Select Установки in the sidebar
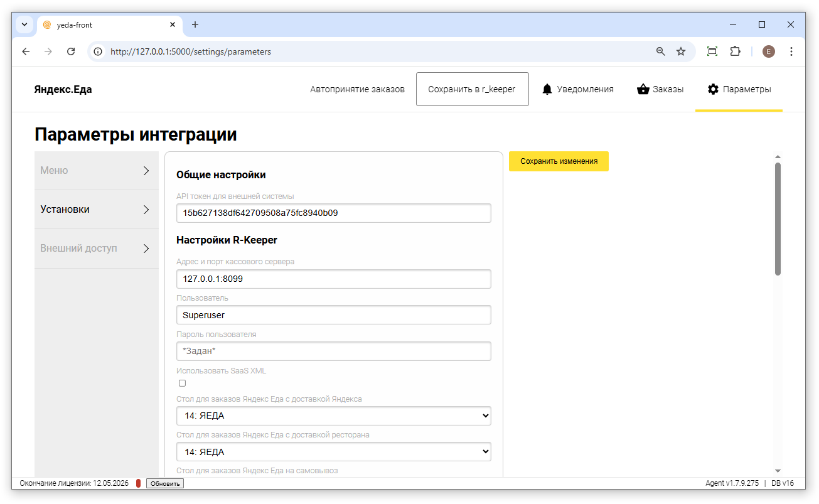This screenshot has width=819, height=504. coord(97,210)
